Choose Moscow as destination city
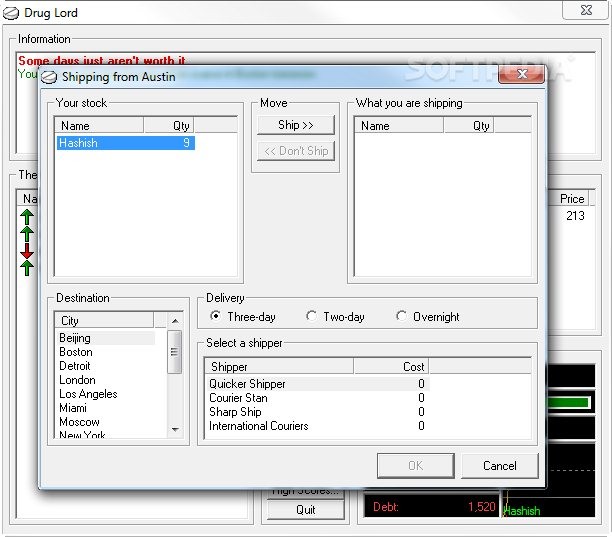The image size is (612, 537). 105,422
